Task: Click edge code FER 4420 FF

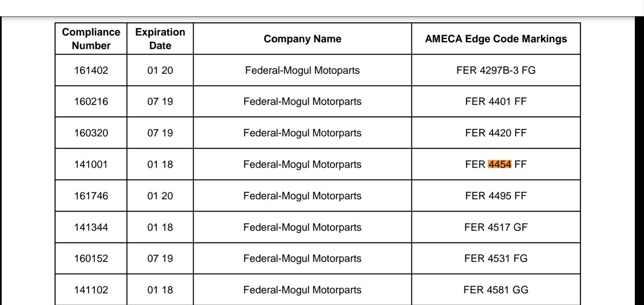Action: point(496,133)
